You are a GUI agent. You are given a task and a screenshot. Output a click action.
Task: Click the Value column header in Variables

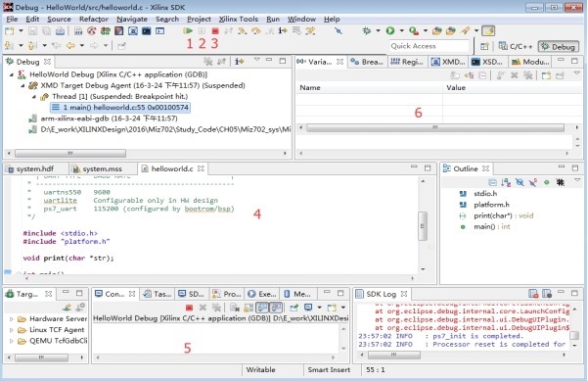[x=512, y=88]
